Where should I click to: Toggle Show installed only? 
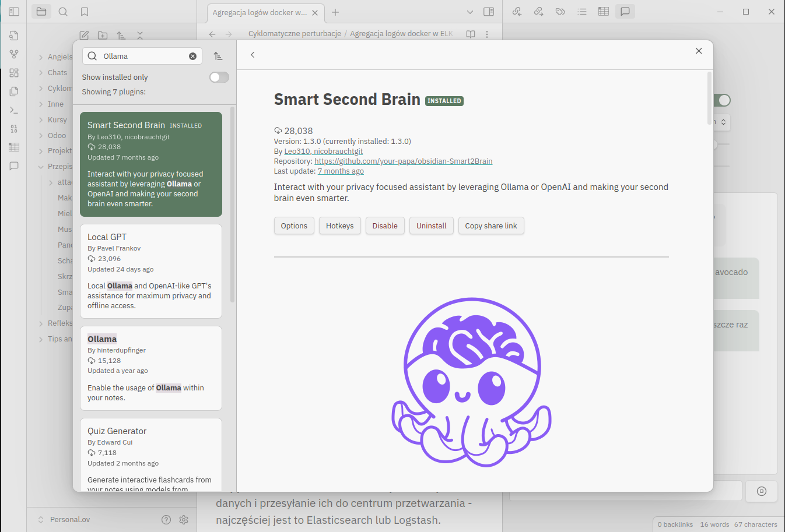point(219,77)
